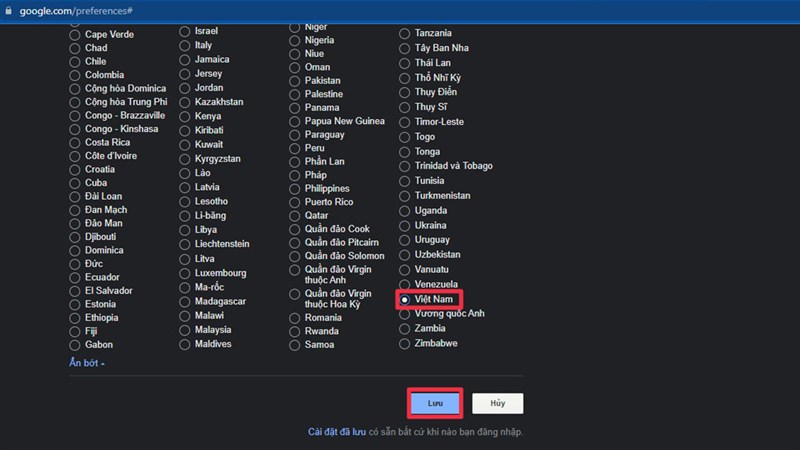Viewport: 800px width, 450px height.
Task: Select Gabon radio button
Action: (75, 345)
